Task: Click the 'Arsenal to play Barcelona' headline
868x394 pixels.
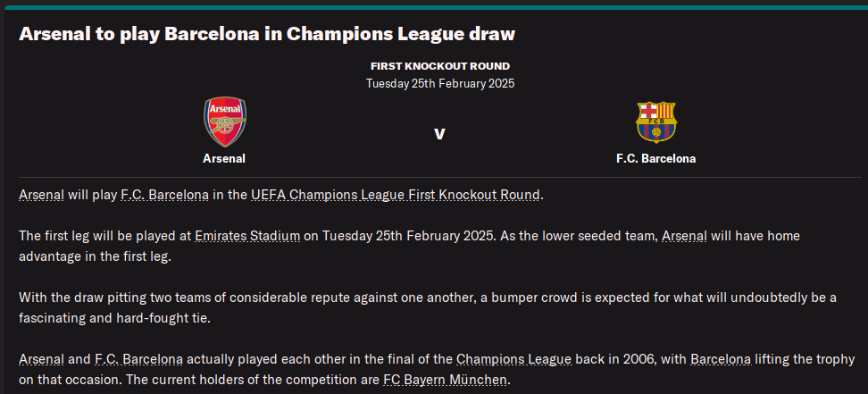Action: 267,35
